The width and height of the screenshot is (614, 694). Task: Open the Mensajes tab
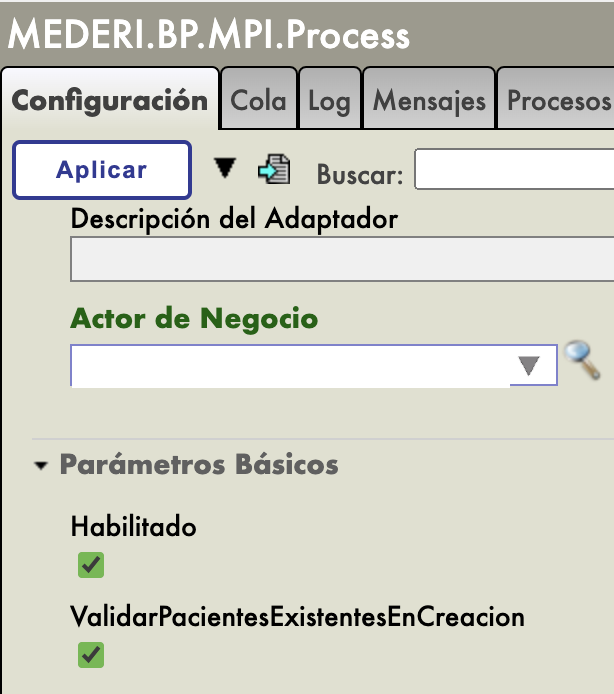[429, 101]
